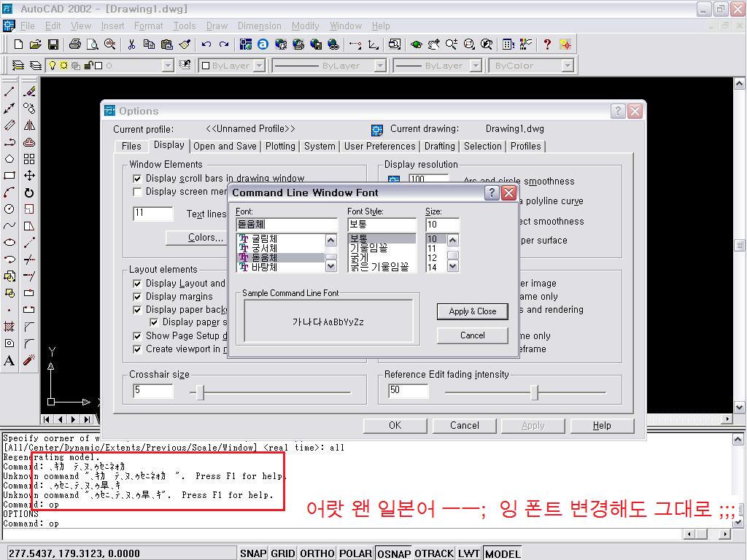This screenshot has height=560, width=747.
Task: Open Plot Preview icon
Action: [x=93, y=44]
